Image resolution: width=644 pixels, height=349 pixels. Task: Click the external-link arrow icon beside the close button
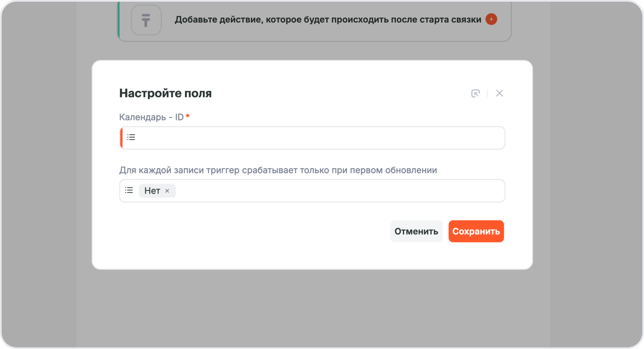[475, 93]
